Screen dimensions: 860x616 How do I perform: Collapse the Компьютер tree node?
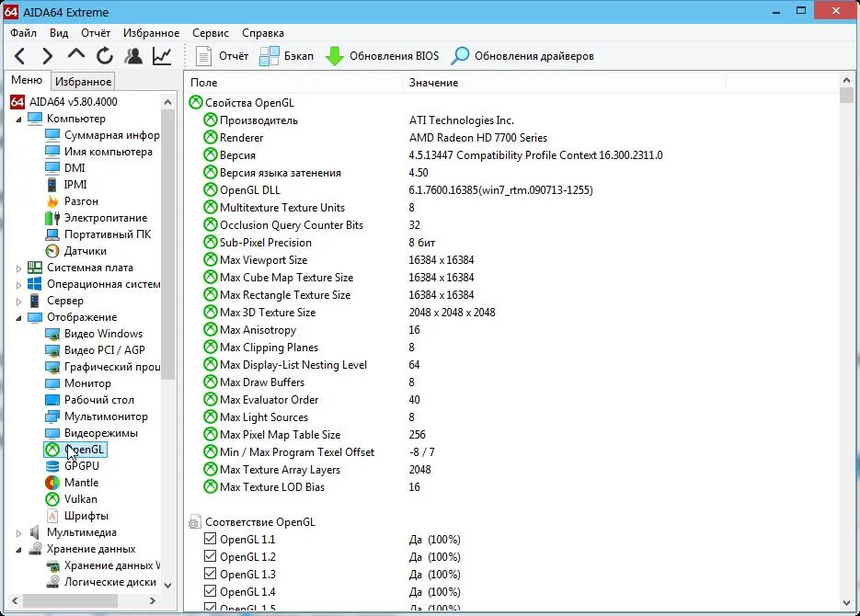click(x=18, y=120)
